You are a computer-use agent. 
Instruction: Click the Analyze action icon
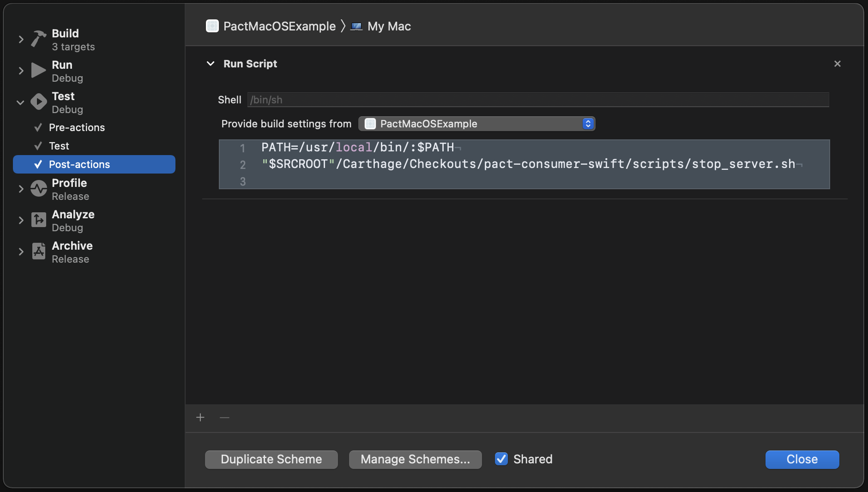(39, 220)
